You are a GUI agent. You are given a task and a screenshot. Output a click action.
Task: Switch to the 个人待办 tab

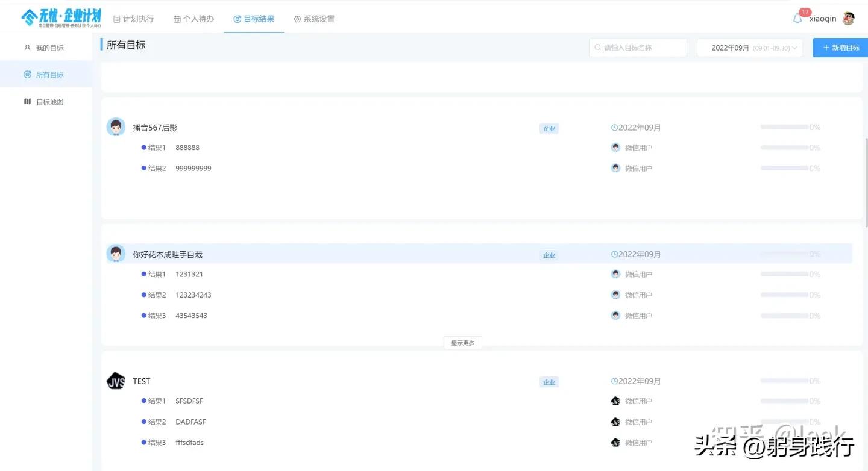193,19
